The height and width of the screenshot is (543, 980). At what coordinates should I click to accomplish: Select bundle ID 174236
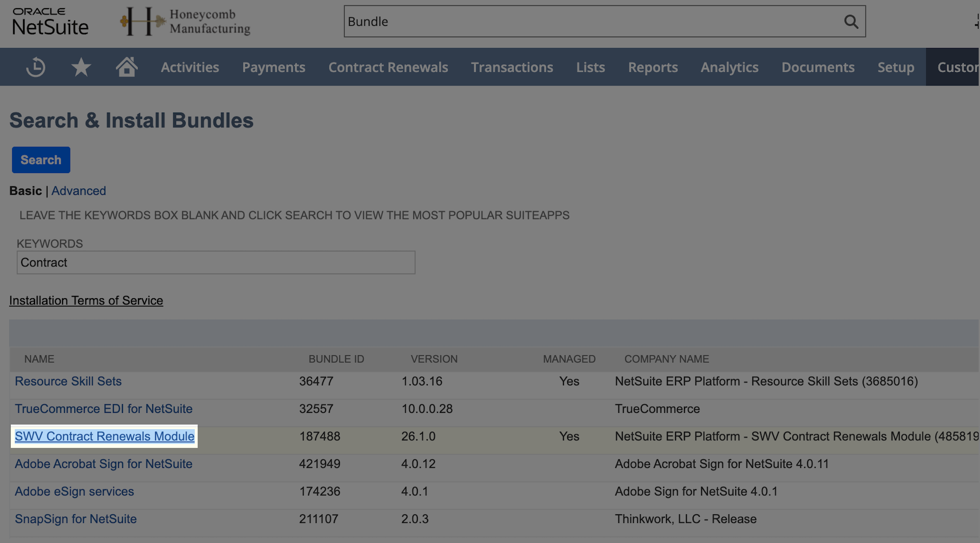pyautogui.click(x=320, y=491)
